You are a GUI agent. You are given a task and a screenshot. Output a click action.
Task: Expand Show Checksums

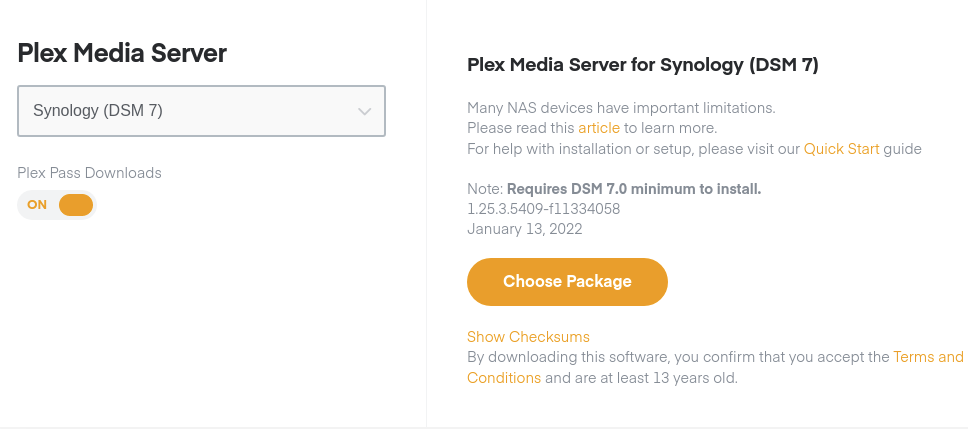click(528, 336)
